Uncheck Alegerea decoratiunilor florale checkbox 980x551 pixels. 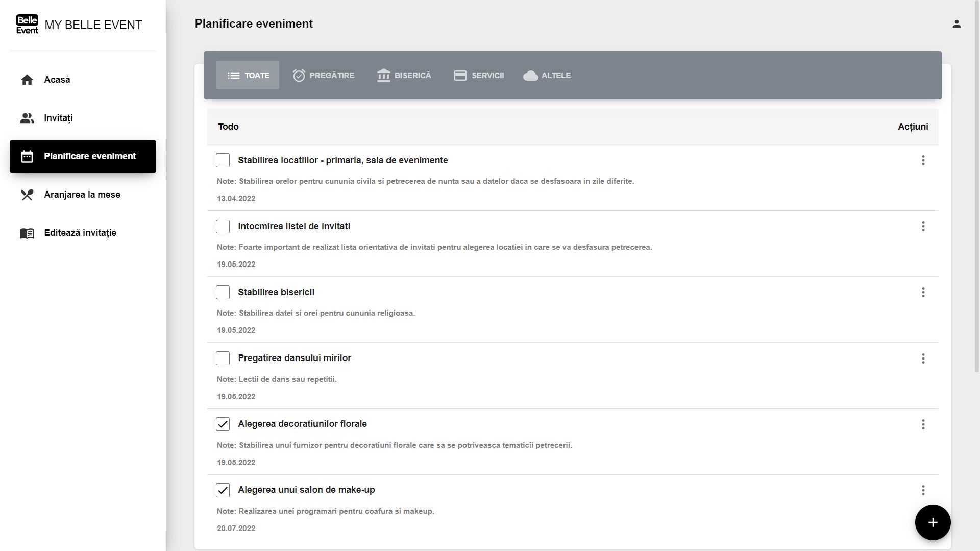(x=223, y=424)
